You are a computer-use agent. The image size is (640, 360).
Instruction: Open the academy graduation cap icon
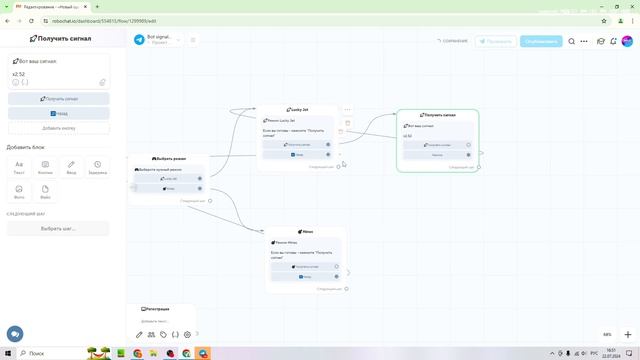[601, 41]
